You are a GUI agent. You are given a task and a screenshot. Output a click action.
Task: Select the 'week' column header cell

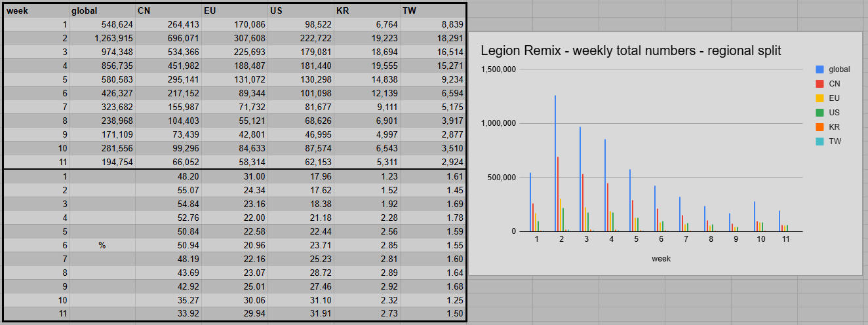click(37, 10)
